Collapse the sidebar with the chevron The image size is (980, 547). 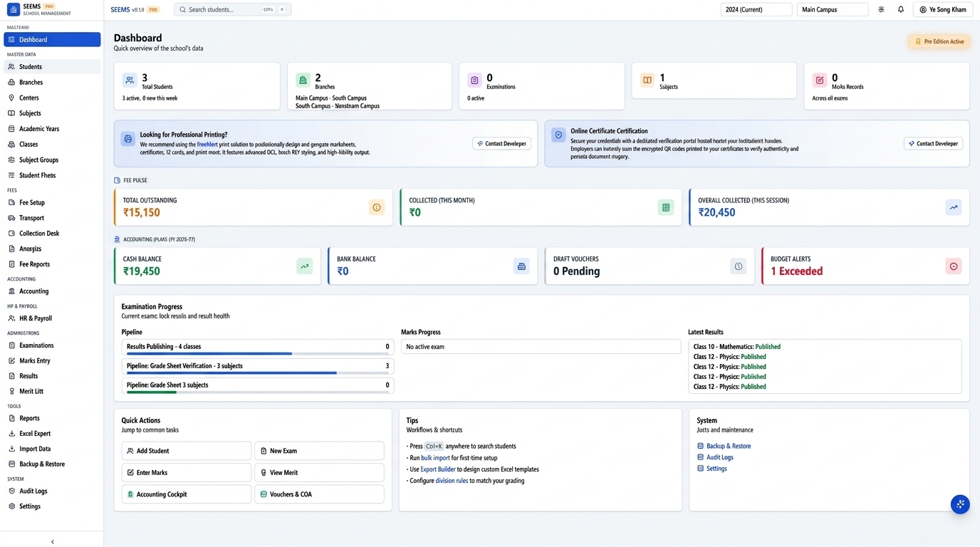click(52, 541)
